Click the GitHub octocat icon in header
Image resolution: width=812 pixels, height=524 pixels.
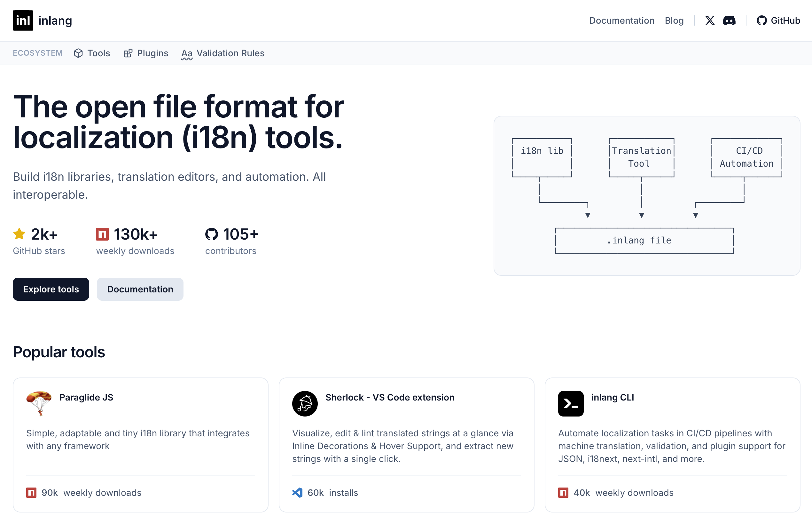pyautogui.click(x=761, y=20)
